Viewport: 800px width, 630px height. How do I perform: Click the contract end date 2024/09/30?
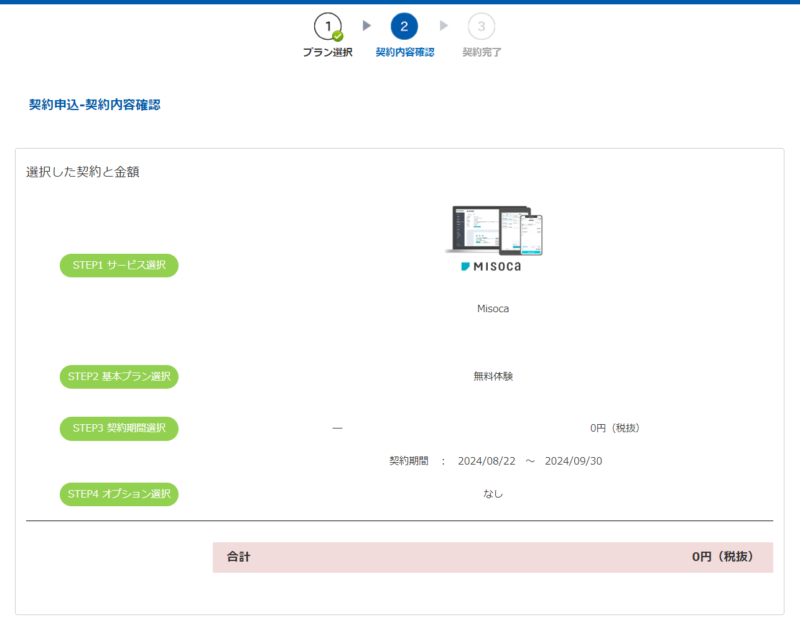pos(573,461)
